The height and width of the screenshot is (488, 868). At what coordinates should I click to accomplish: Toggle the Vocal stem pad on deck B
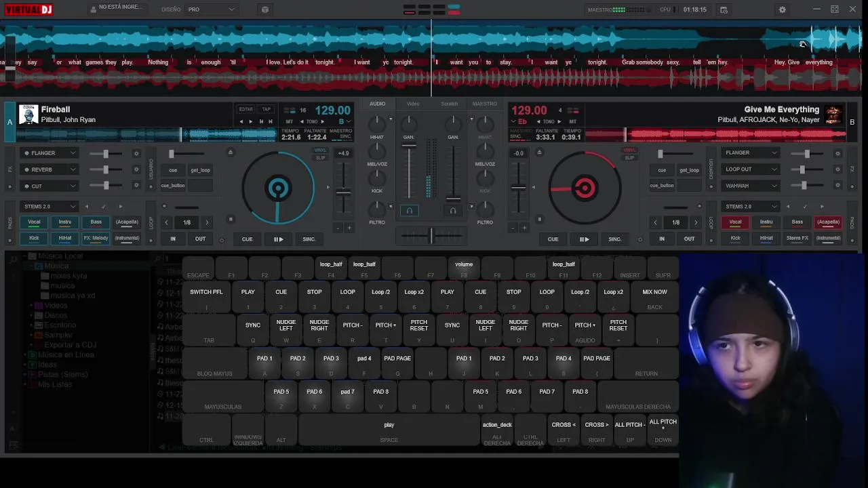tap(735, 222)
